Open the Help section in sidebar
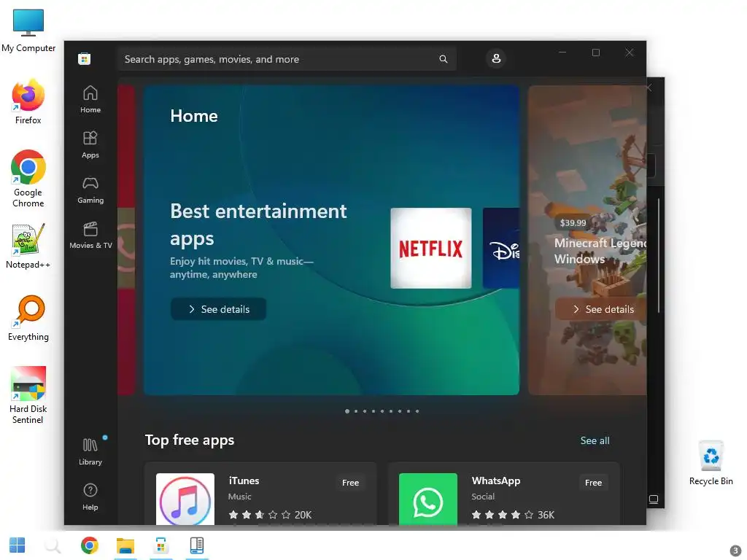747x560 pixels. [x=90, y=497]
